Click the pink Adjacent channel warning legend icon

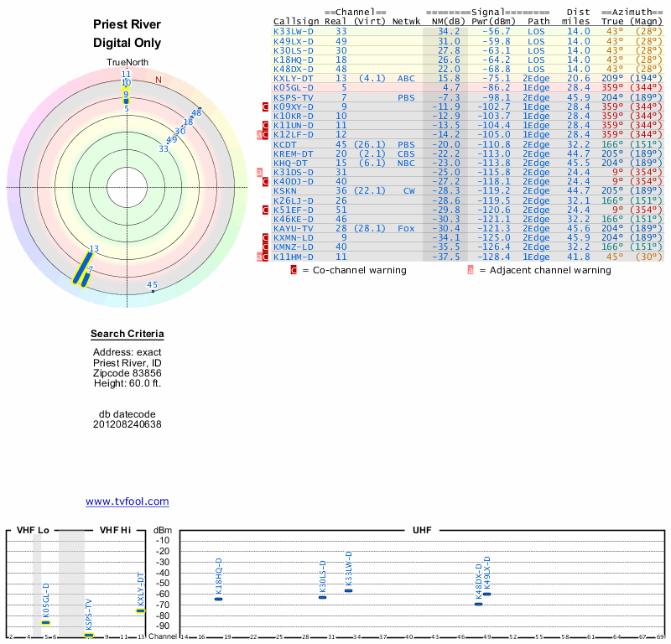471,270
